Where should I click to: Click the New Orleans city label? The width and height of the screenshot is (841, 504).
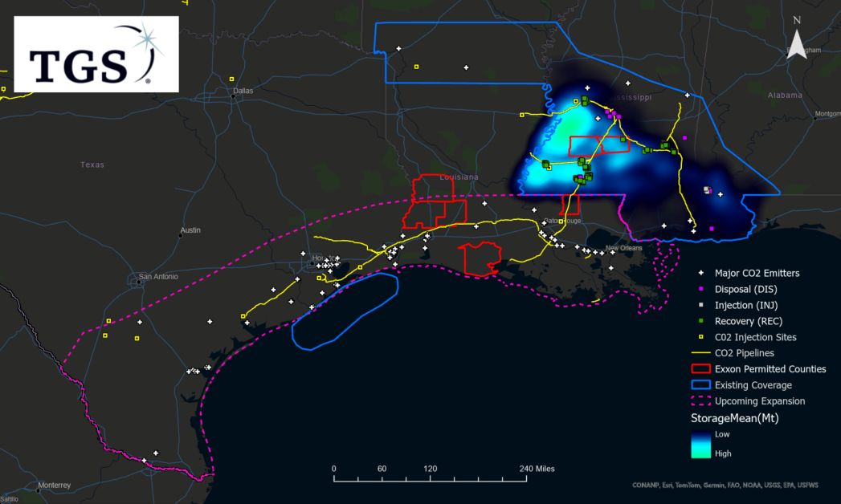click(624, 247)
